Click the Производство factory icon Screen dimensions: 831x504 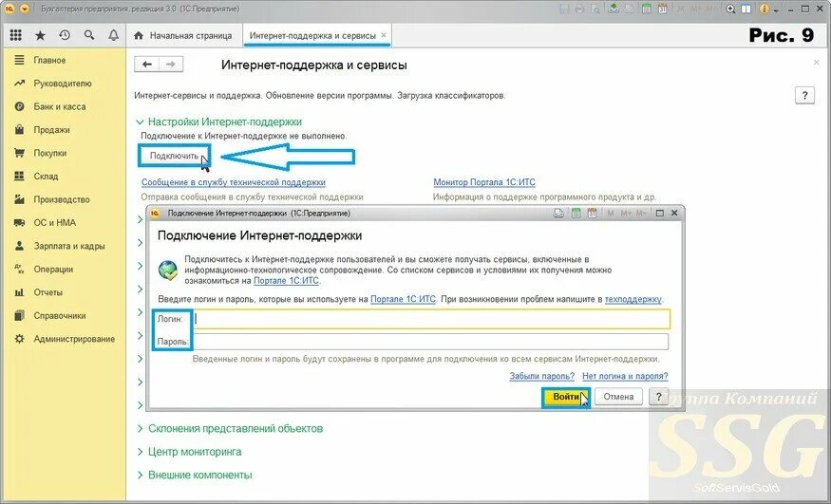pos(19,199)
